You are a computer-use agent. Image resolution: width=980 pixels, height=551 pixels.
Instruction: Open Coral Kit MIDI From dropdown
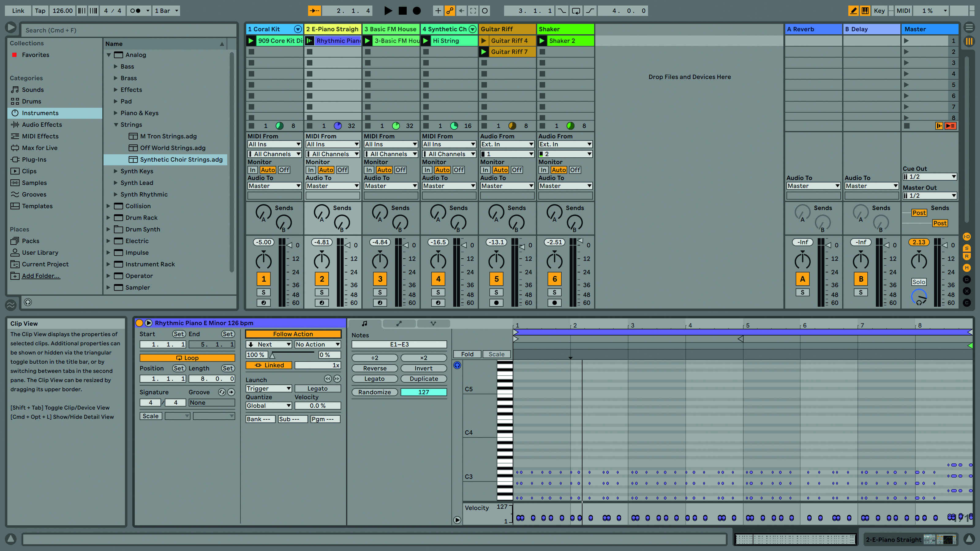tap(274, 144)
